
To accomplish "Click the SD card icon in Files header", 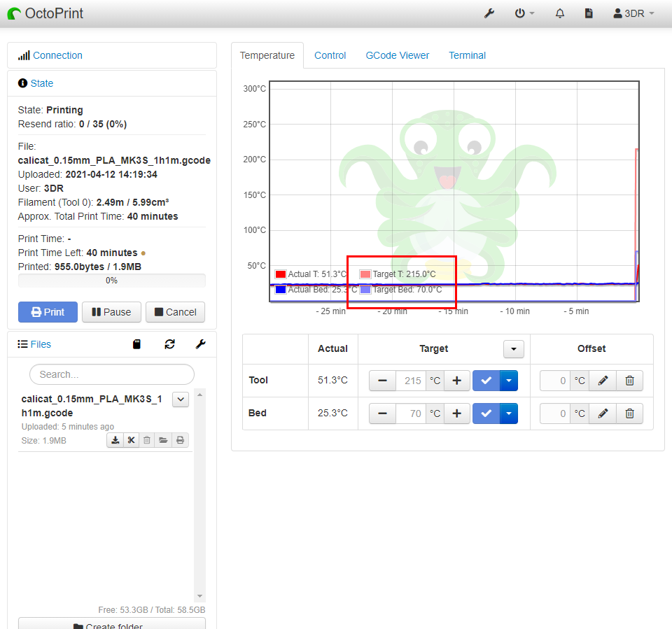I will (x=136, y=344).
